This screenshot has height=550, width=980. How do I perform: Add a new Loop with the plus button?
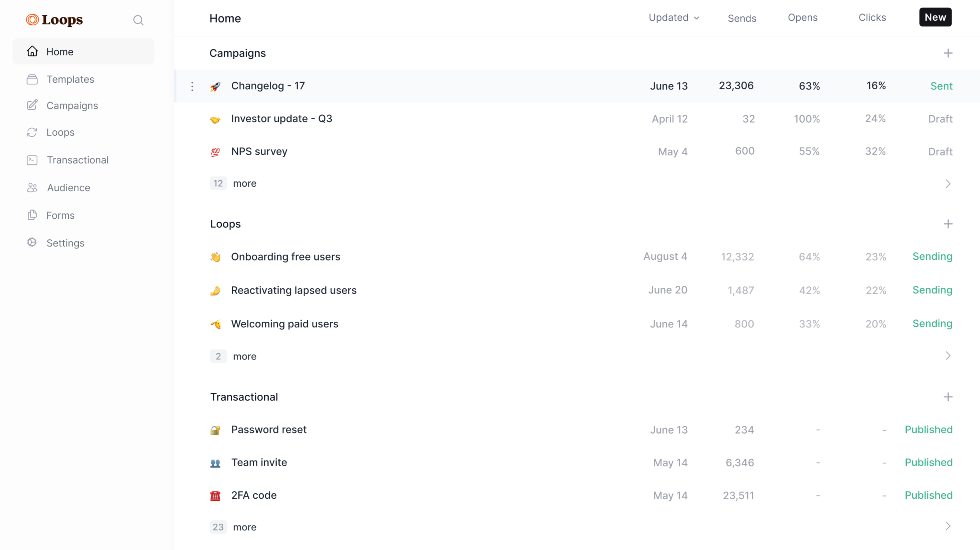coord(948,224)
